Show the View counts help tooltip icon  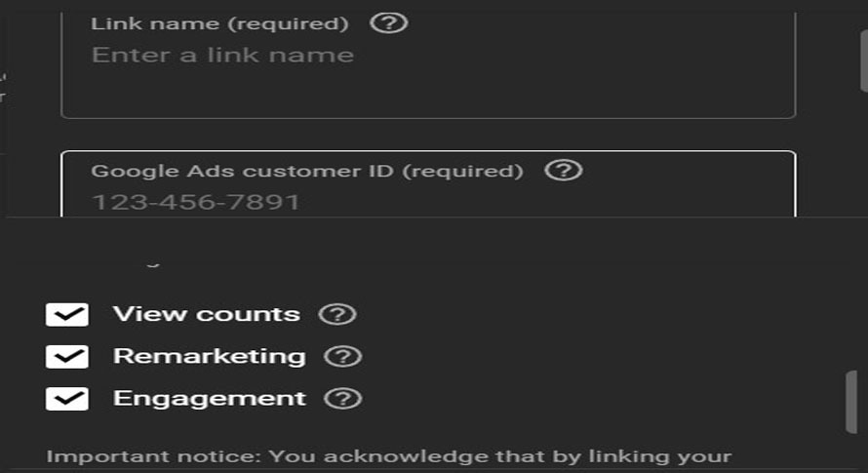pyautogui.click(x=337, y=314)
